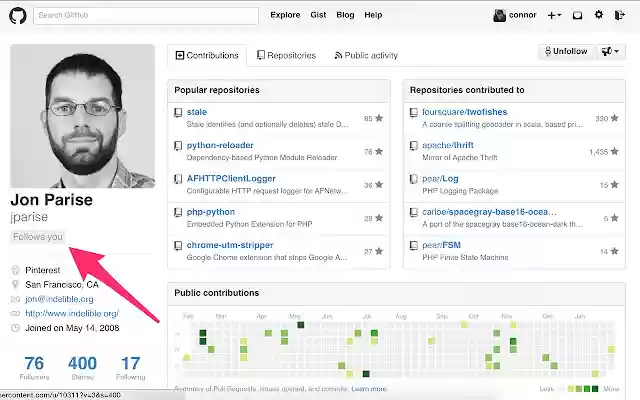The width and height of the screenshot is (640, 400).
Task: Switch to the Repositories tab
Action: 287,56
